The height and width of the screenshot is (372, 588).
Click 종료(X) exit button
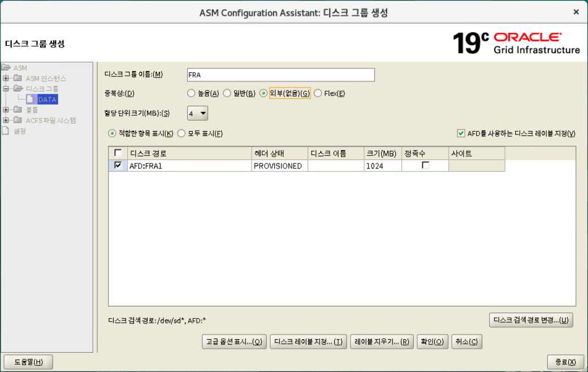tap(565, 362)
